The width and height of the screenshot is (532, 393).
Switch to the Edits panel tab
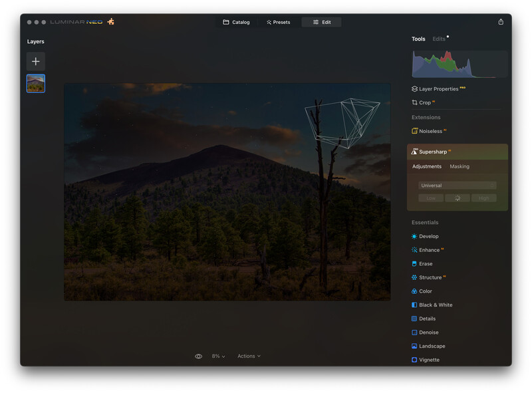click(439, 39)
